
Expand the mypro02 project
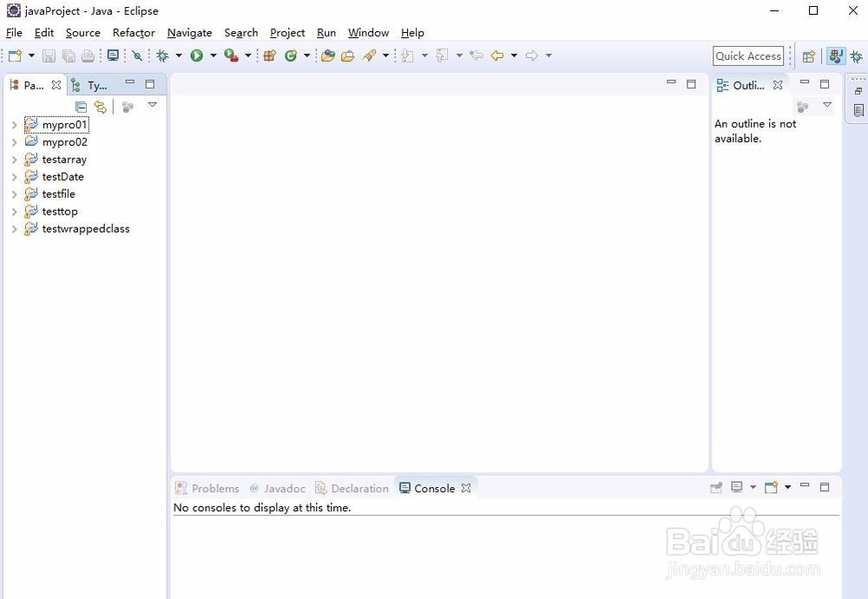(15, 142)
